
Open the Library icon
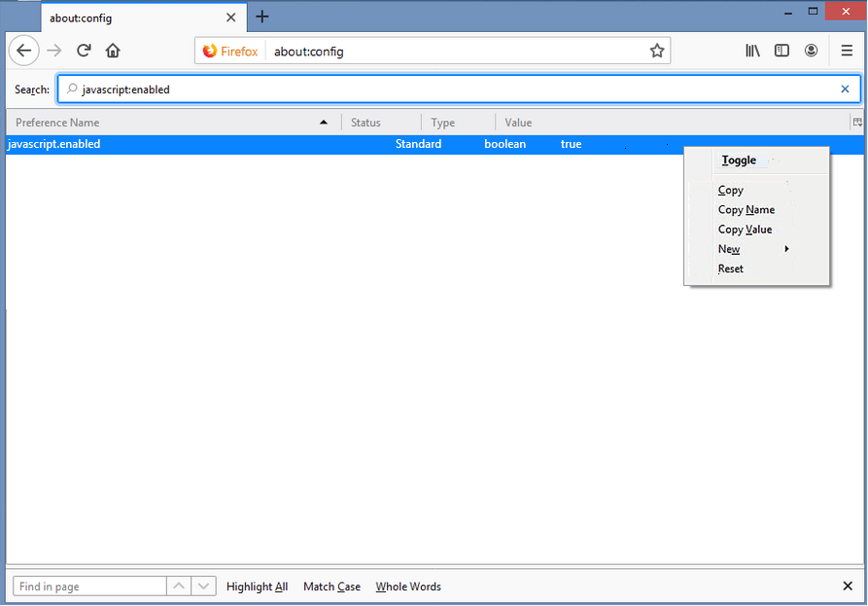(752, 50)
